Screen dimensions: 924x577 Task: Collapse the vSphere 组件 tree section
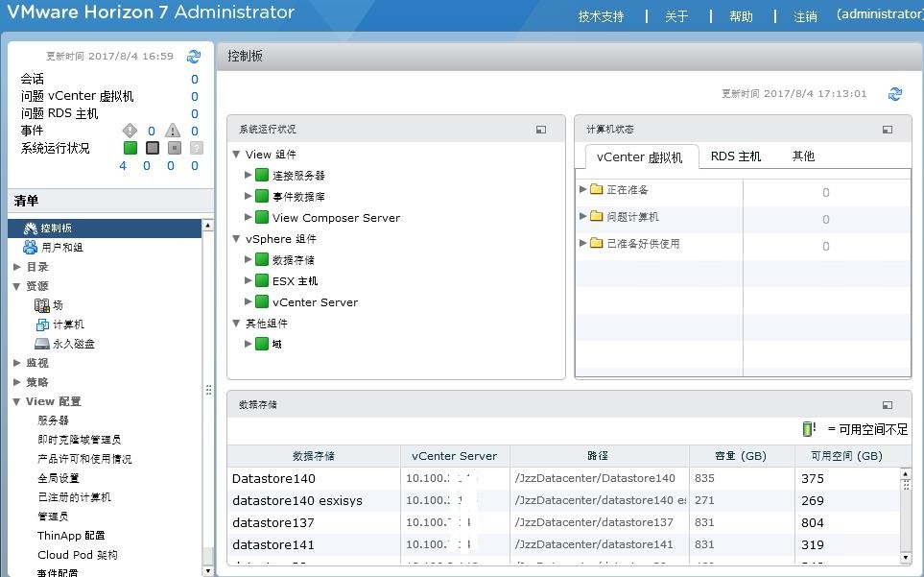click(235, 239)
